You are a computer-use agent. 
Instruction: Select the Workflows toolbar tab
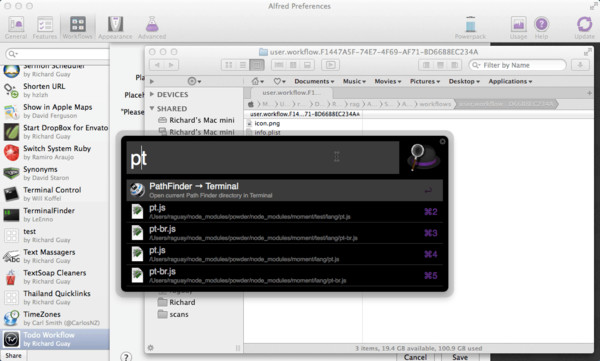(77, 28)
